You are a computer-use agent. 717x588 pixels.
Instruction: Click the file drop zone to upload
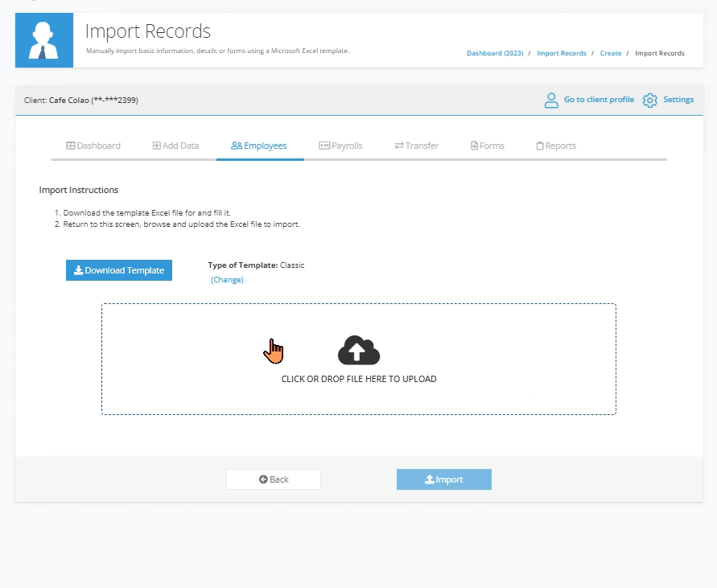[359, 359]
